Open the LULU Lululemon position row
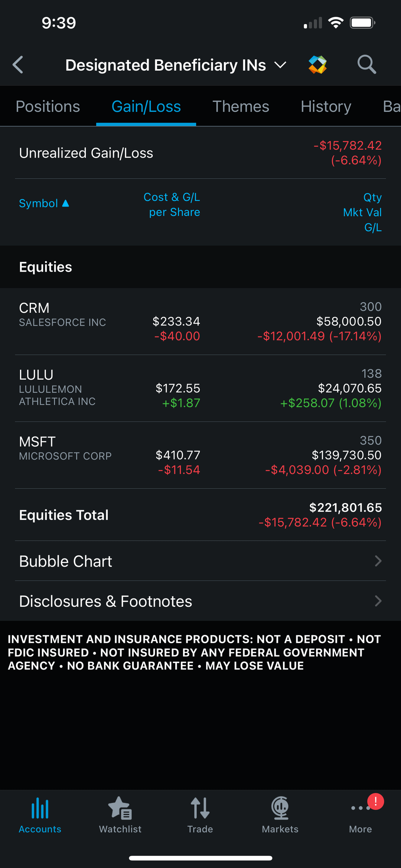401x868 pixels. (x=200, y=388)
